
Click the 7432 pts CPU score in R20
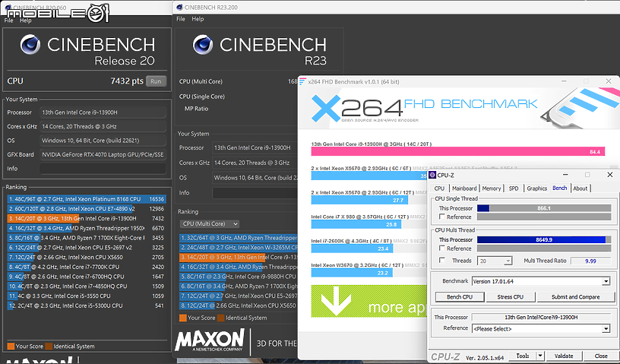coord(127,81)
